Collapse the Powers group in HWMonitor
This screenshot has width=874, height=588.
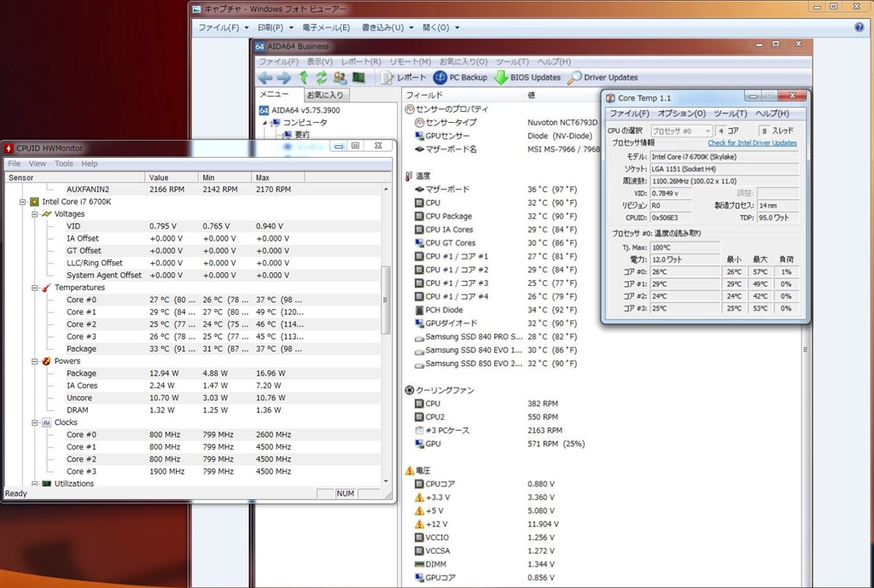pos(35,361)
